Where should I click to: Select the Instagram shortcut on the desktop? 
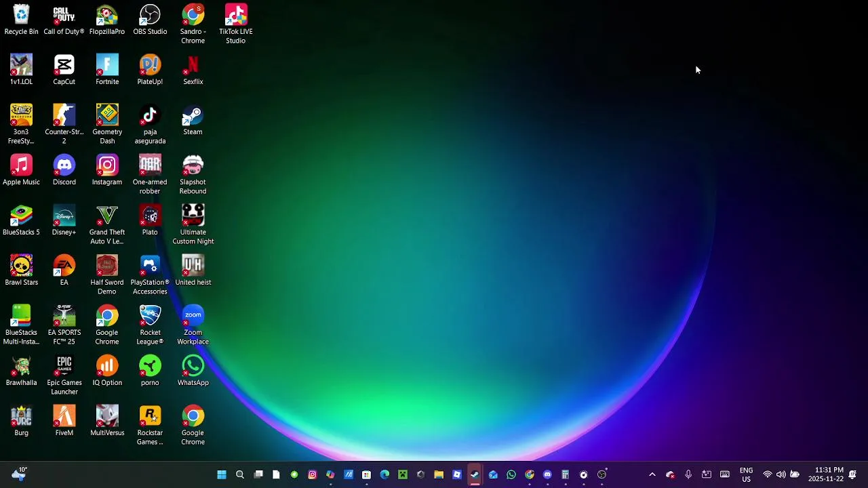107,171
